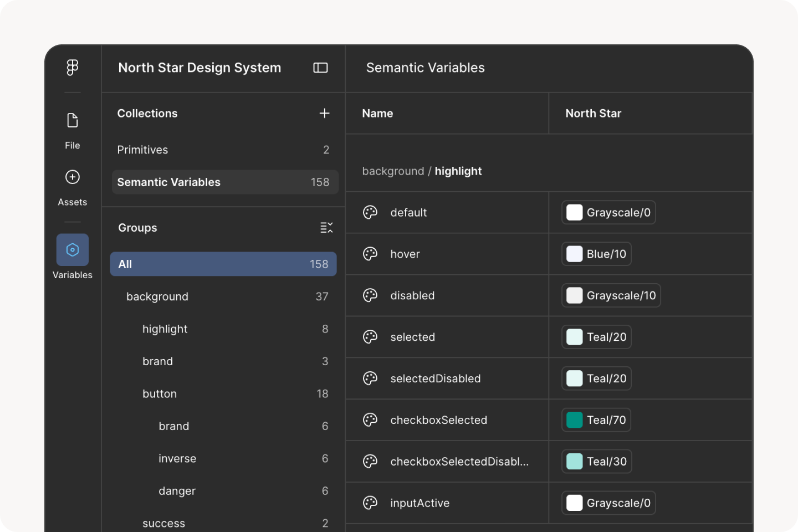Image resolution: width=798 pixels, height=532 pixels.
Task: Select the Semantic Variables collection
Action: (225, 182)
